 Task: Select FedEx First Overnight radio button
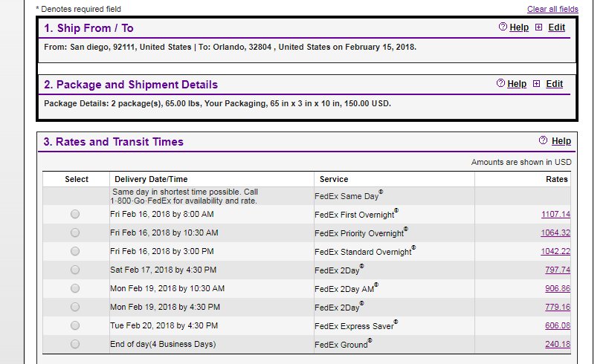point(75,214)
